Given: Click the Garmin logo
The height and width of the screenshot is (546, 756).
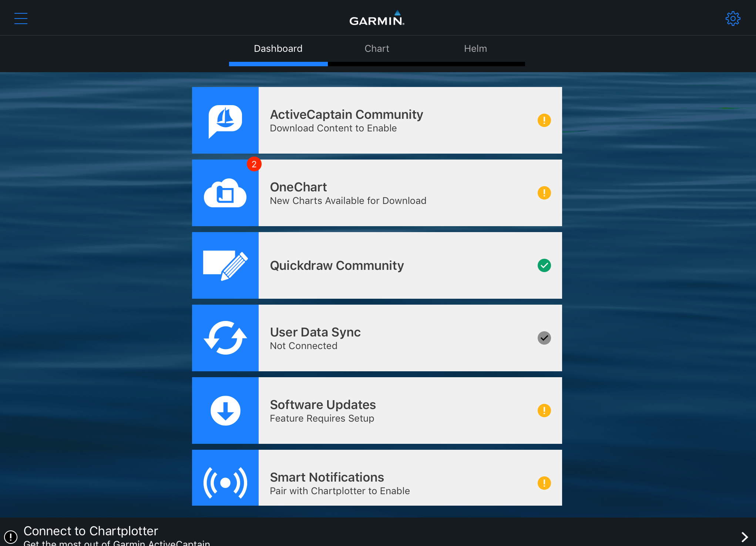Looking at the screenshot, I should click(x=377, y=19).
